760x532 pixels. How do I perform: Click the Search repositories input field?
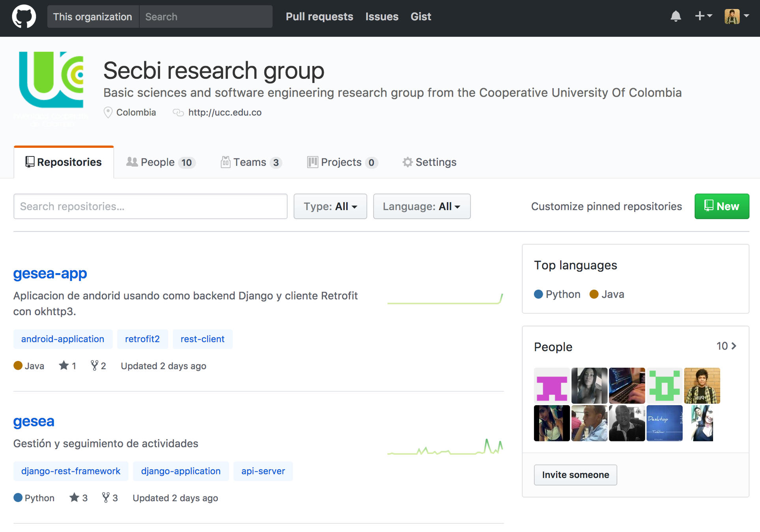click(150, 206)
